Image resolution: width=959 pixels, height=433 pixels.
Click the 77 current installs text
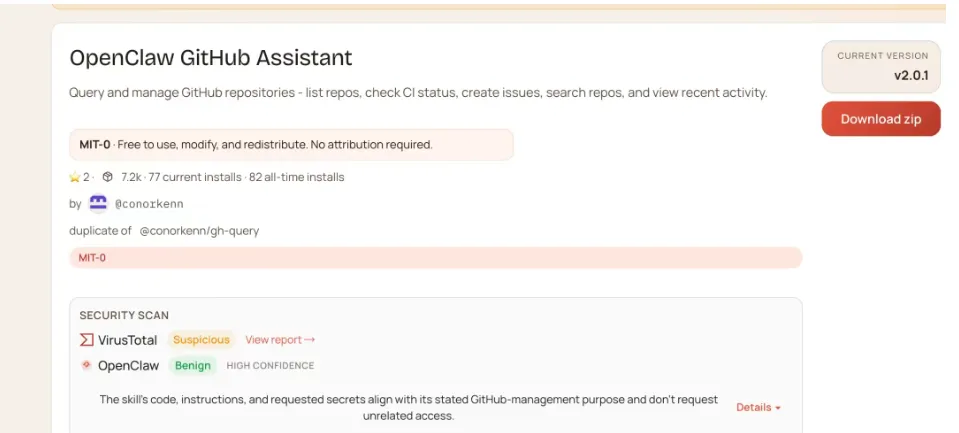click(x=194, y=177)
